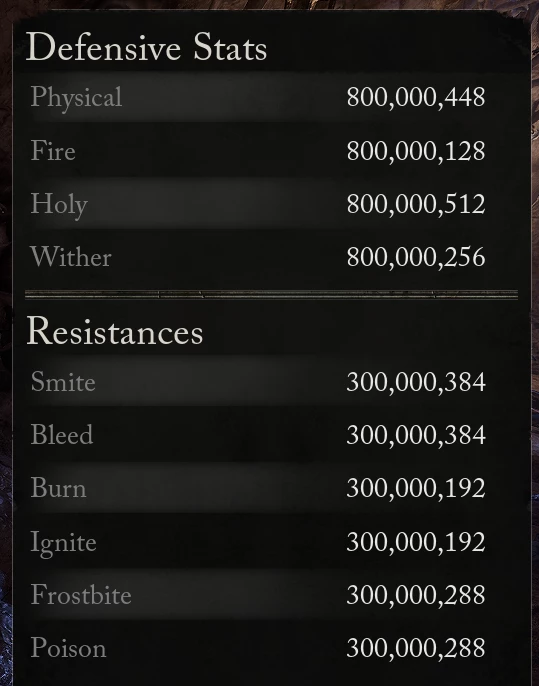
Task: Select the Bleed resistance label
Action: point(62,435)
